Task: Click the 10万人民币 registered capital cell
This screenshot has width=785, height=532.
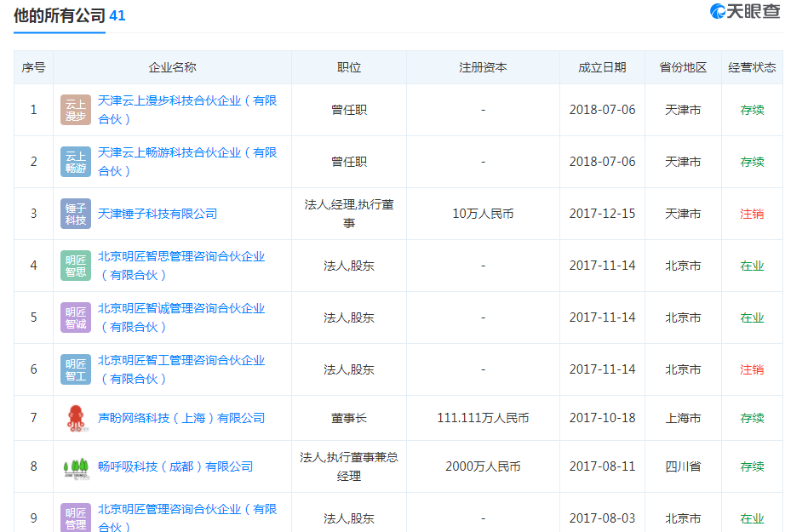Action: (483, 214)
